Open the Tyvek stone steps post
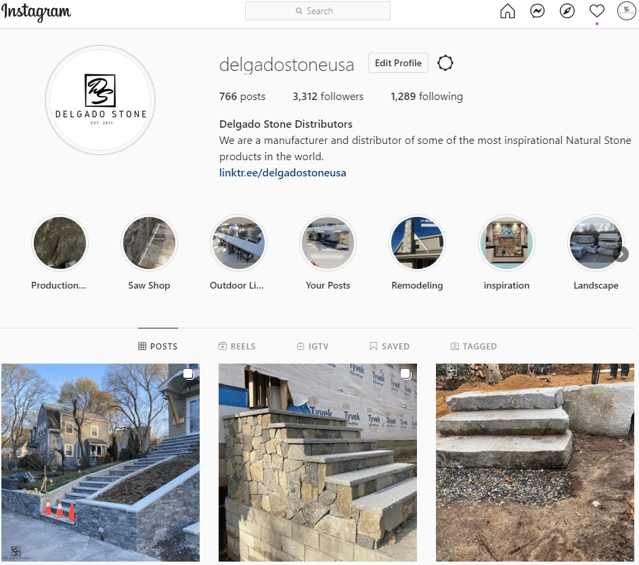The width and height of the screenshot is (639, 565). click(317, 463)
